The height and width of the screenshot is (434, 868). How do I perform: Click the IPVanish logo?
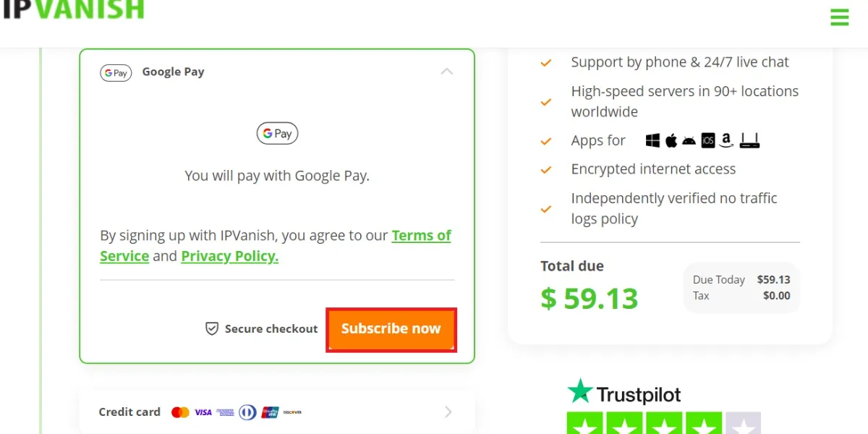pos(73,9)
